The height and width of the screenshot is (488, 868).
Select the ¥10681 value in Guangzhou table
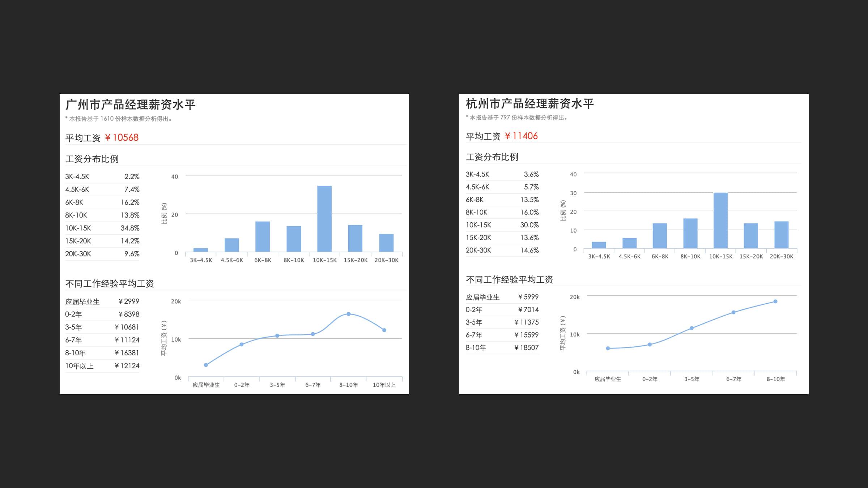coord(127,327)
